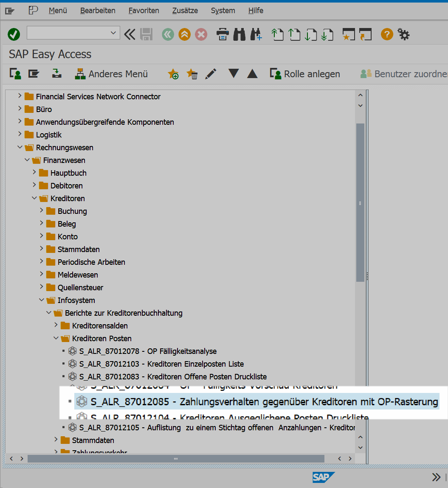This screenshot has height=488, width=448.
Task: Click the green Back button
Action: [x=168, y=34]
